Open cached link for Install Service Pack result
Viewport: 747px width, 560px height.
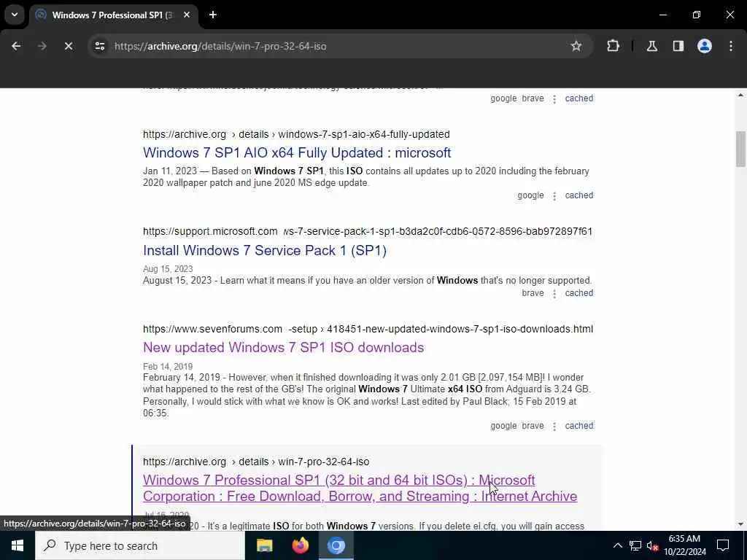(578, 293)
